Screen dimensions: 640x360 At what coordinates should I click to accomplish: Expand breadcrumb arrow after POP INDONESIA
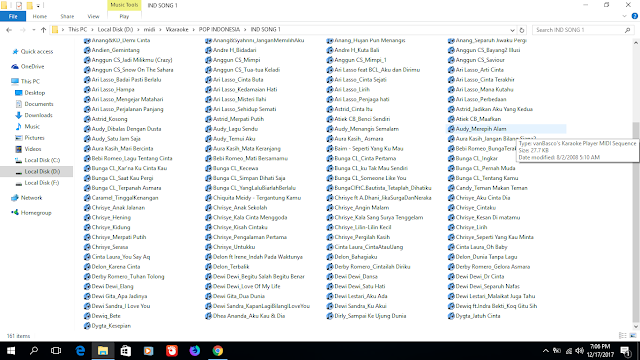click(x=245, y=30)
